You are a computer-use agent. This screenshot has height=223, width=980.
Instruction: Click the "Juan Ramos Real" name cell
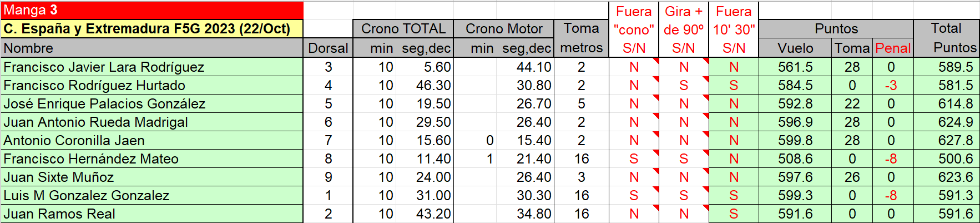click(x=152, y=214)
